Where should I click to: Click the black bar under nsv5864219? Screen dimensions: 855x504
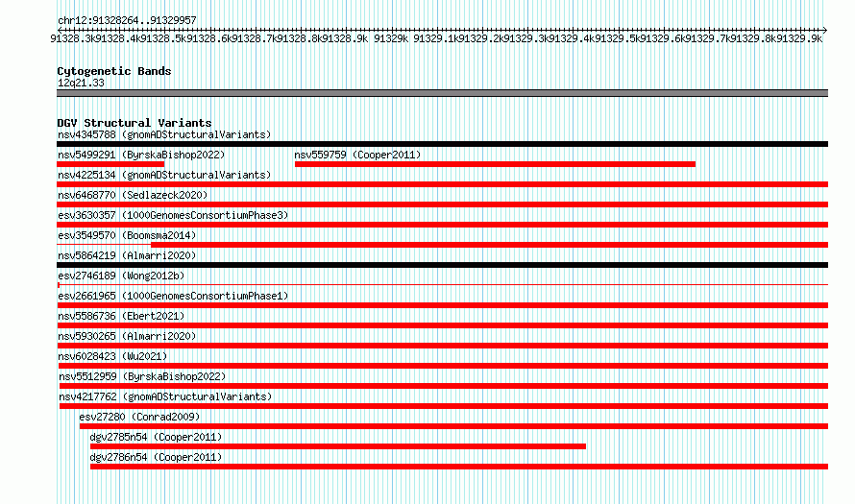pyautogui.click(x=442, y=265)
